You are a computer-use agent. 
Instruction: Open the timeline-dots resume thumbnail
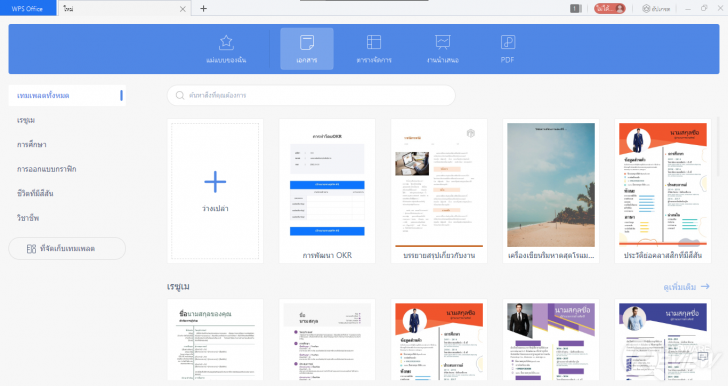[327, 340]
